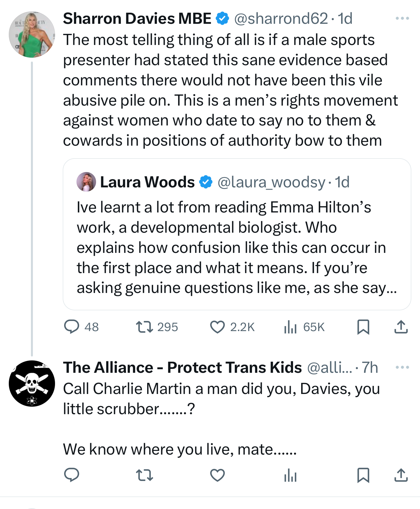
Task: Retweet The Alliance's reply
Action: 144,475
